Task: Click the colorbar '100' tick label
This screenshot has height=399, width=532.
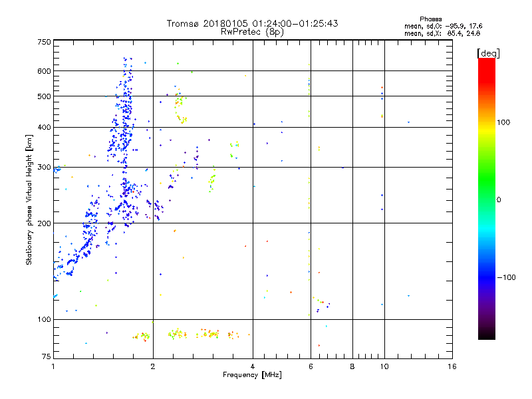Action: pyautogui.click(x=503, y=122)
